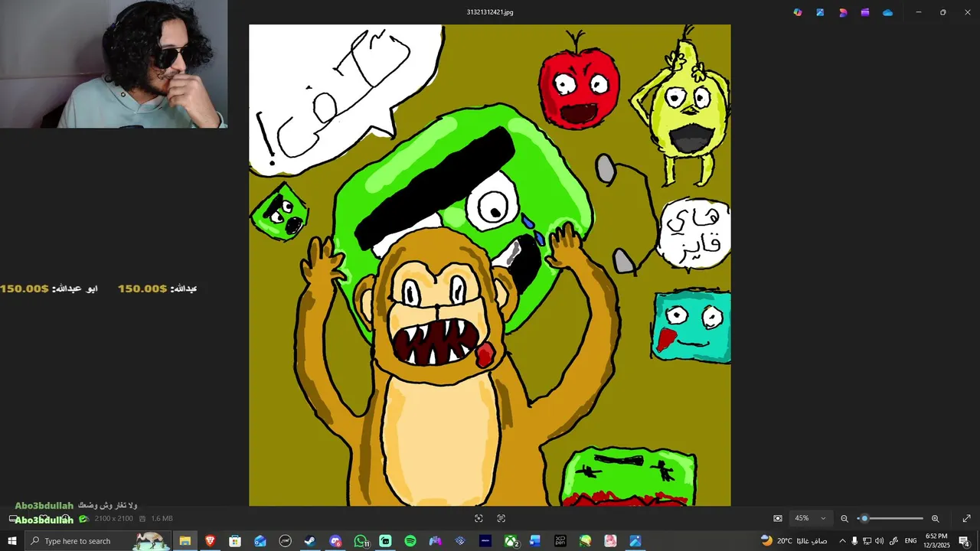Show hidden system tray icons chevron
Image resolution: width=980 pixels, height=551 pixels.
[842, 541]
